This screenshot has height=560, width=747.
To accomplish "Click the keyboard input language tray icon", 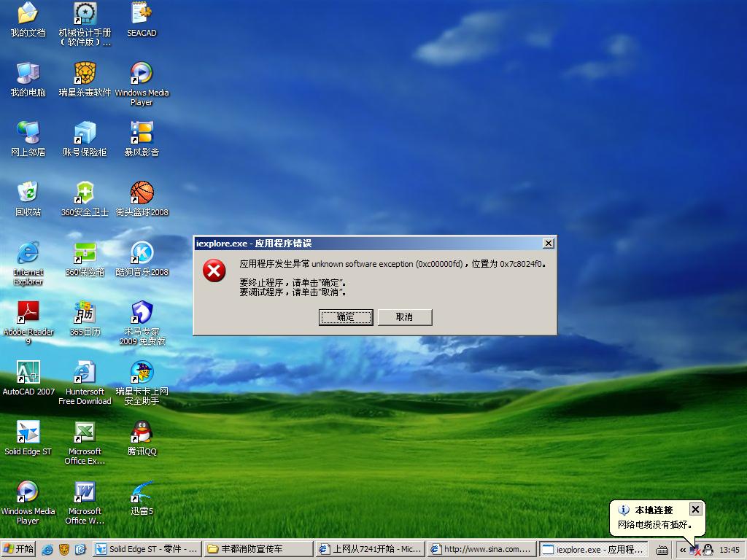I will (662, 551).
